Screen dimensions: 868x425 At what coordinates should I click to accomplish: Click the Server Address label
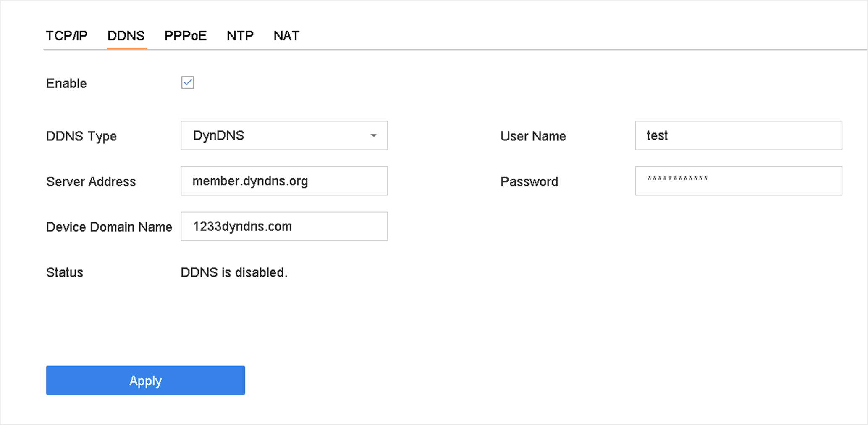coord(91,182)
